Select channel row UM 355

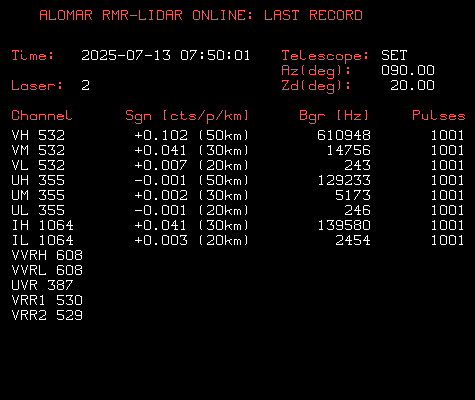point(38,195)
